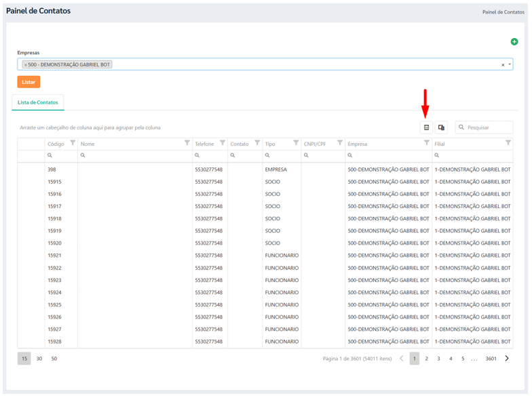Image resolution: width=532 pixels, height=398 pixels.
Task: Remove the 500 - DEMONSTRAÇÃO GABRIEL BOT tag
Action: click(26, 65)
